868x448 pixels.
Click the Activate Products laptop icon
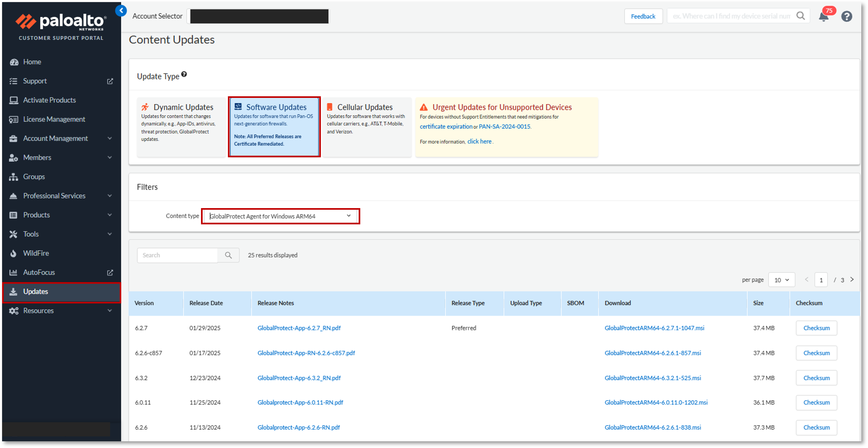[x=13, y=100]
